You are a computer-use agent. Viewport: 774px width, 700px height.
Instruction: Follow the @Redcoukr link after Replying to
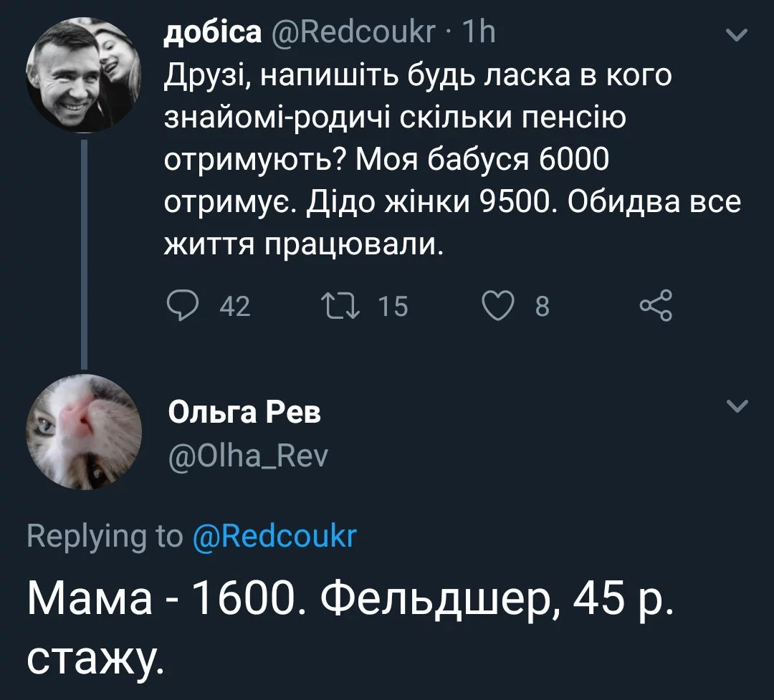tap(274, 536)
